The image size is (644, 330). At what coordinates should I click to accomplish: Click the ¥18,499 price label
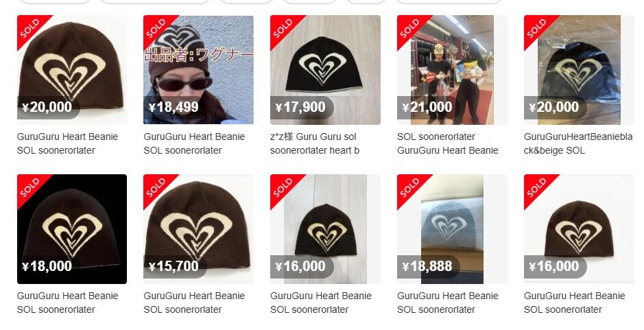174,107
